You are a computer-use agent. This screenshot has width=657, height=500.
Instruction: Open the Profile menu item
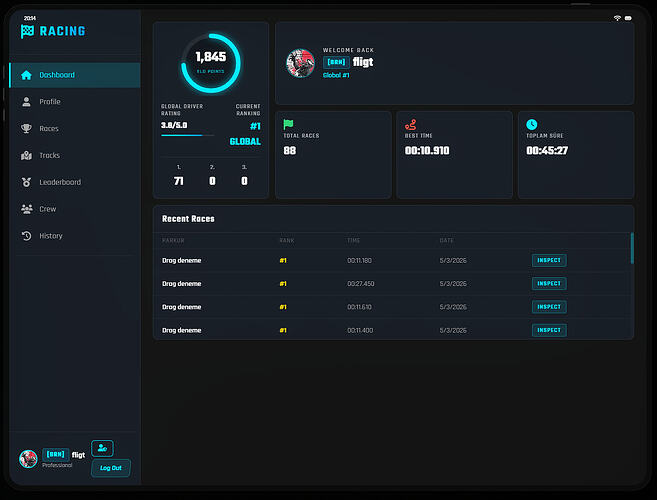click(75, 102)
